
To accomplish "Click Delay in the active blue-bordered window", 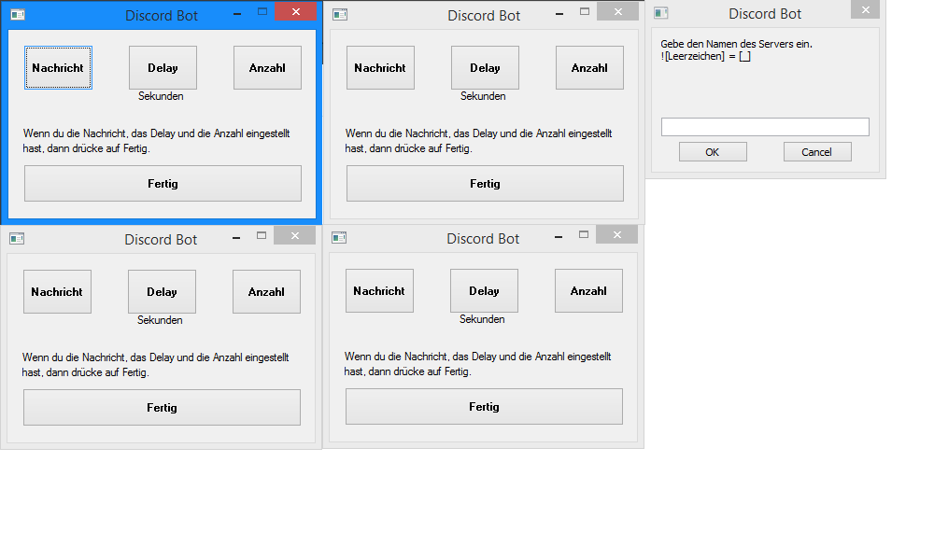I will coord(163,68).
